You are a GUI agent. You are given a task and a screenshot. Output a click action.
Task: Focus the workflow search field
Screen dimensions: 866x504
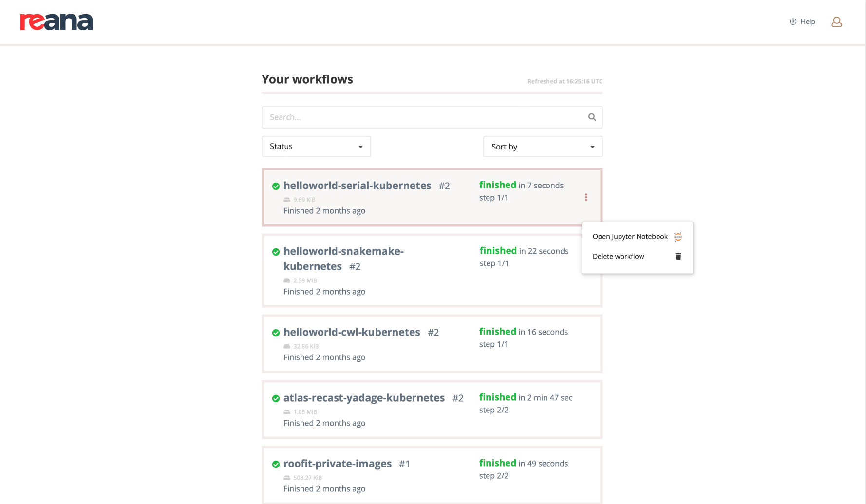tap(424, 117)
